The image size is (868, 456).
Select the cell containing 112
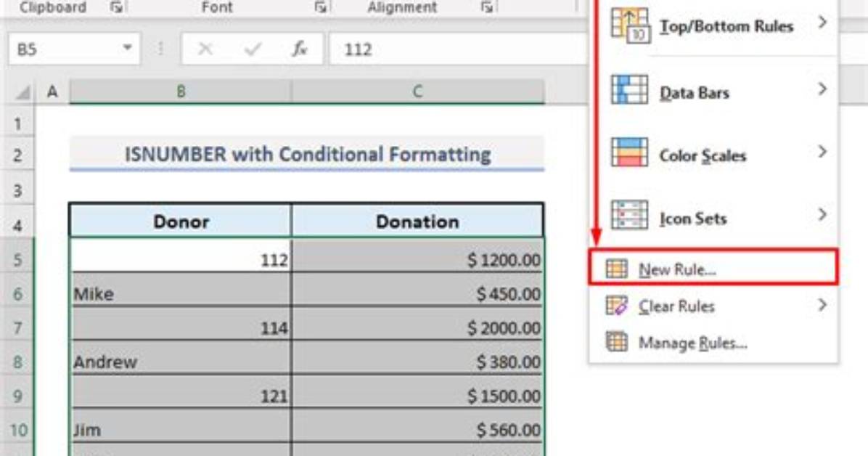coord(181,256)
